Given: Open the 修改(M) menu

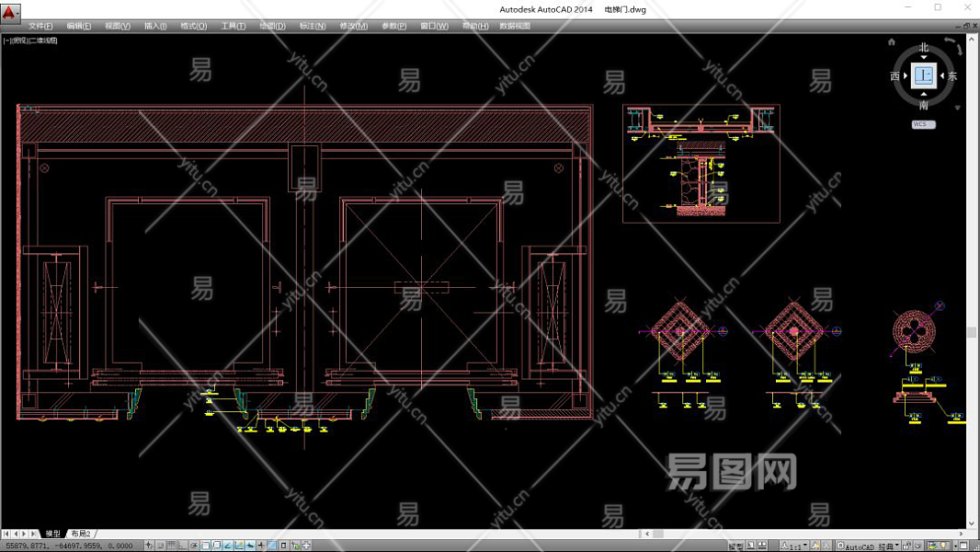Looking at the screenshot, I should coord(353,26).
